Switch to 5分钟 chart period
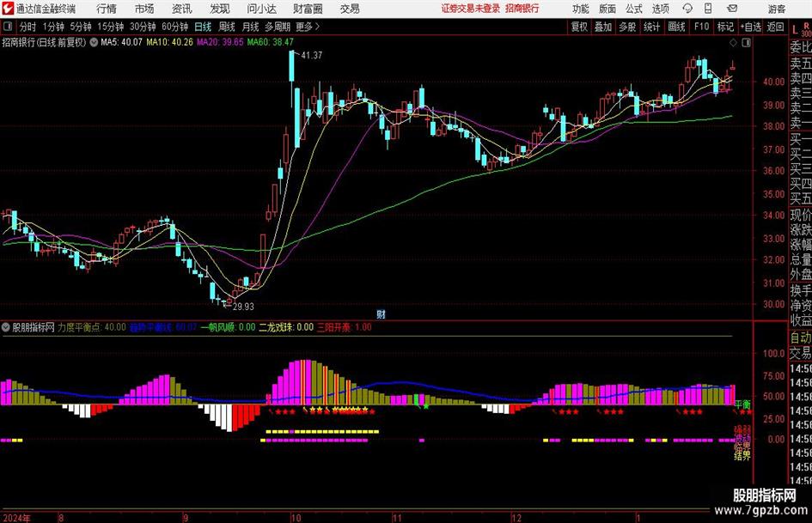The width and height of the screenshot is (812, 523). tap(81, 27)
